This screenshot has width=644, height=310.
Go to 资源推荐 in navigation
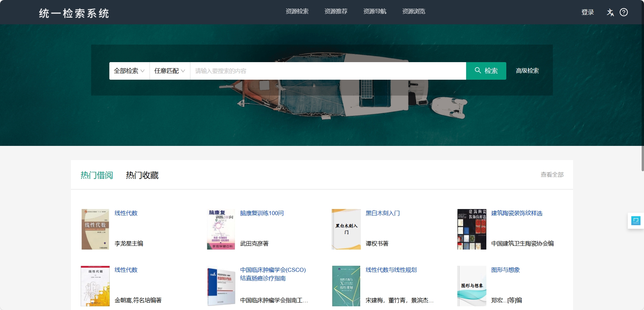(336, 11)
